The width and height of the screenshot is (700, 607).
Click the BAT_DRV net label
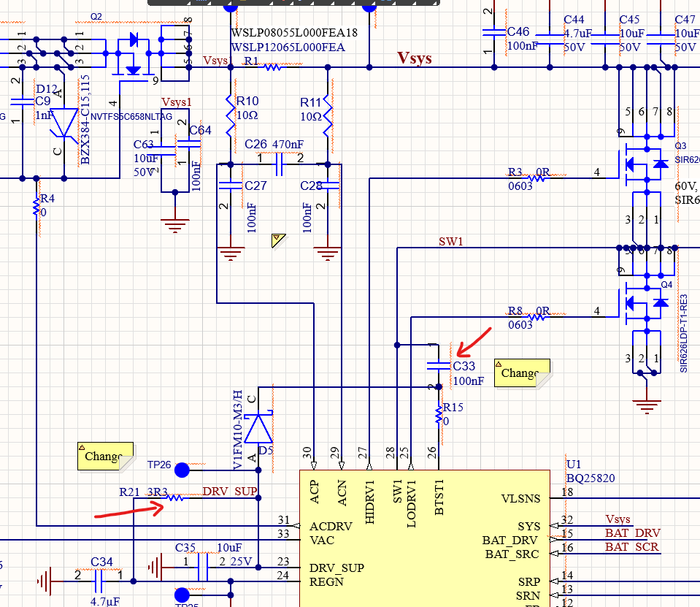point(633,532)
